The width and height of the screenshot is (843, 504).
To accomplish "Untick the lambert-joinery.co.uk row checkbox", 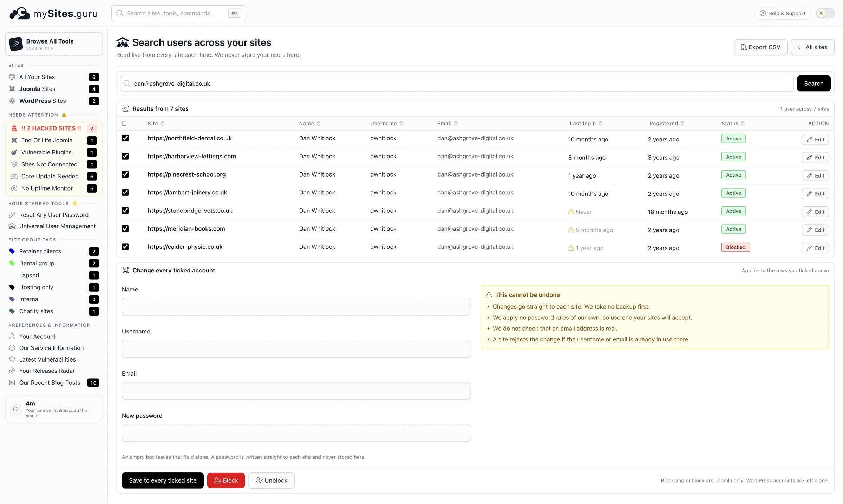I will pyautogui.click(x=125, y=193).
